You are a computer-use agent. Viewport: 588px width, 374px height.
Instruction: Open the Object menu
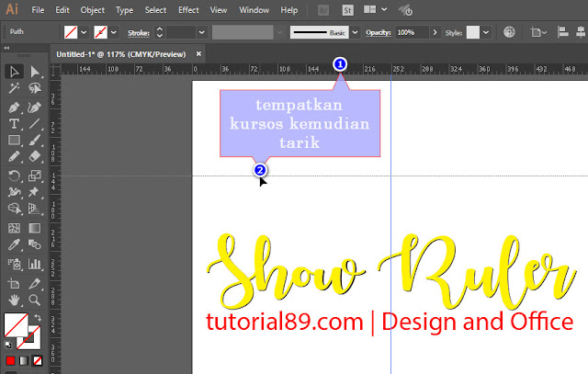coord(92,10)
